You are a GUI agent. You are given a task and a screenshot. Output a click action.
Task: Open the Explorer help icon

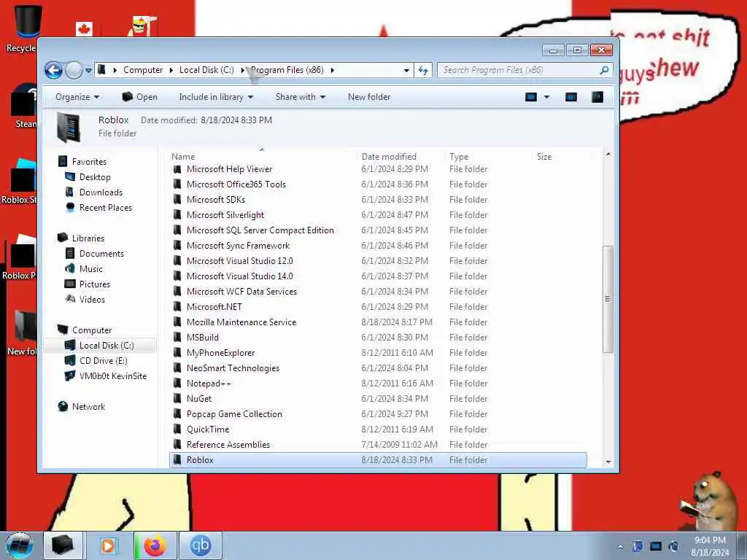point(597,97)
